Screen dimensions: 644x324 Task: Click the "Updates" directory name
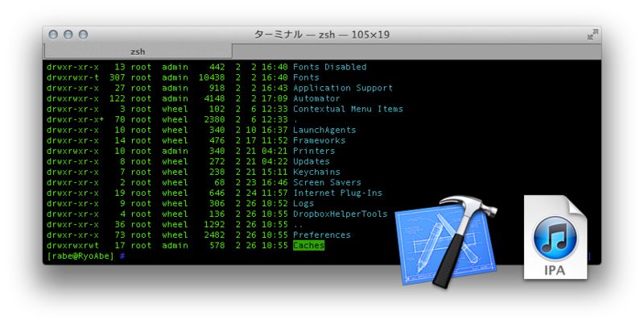coord(311,161)
